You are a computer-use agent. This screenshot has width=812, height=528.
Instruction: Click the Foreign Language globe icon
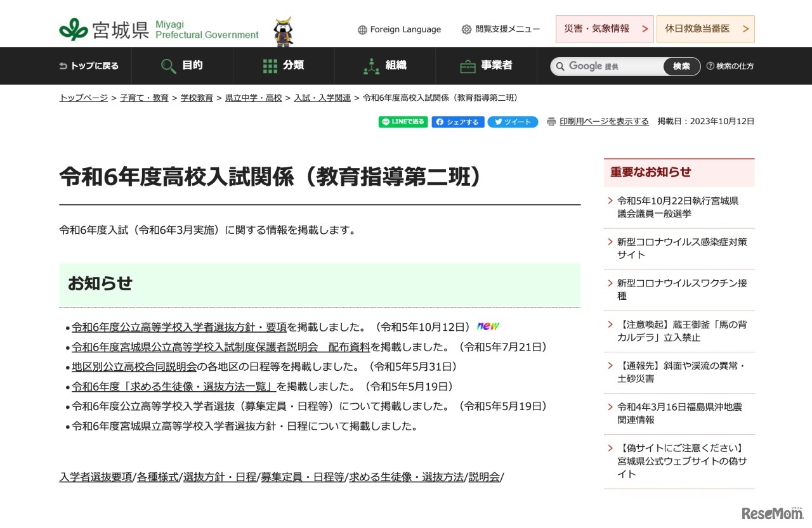[362, 29]
